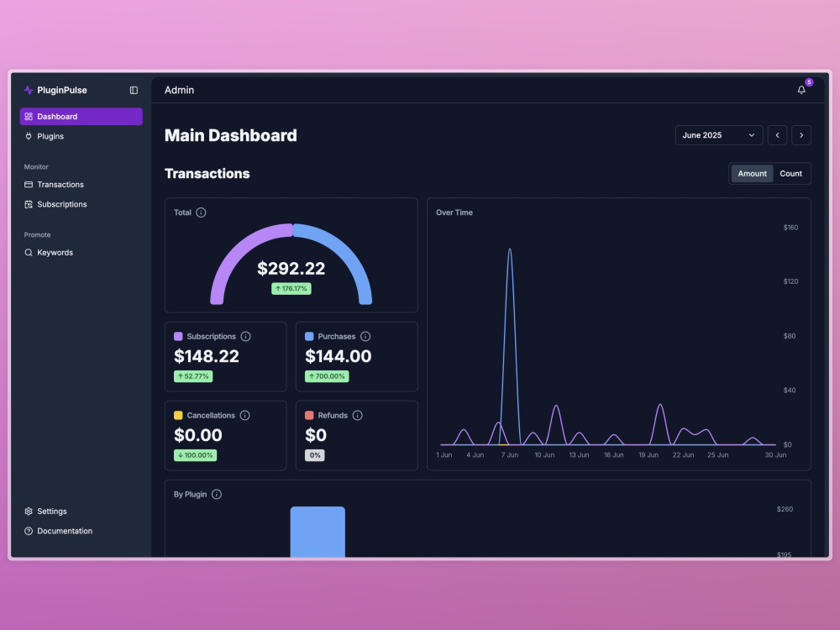Show info icon next to Purchases
The height and width of the screenshot is (630, 840).
(x=365, y=337)
